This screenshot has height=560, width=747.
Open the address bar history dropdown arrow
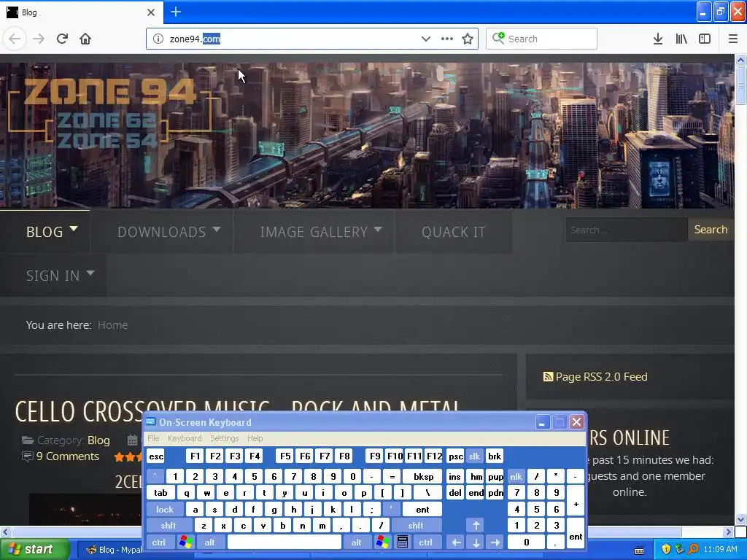[426, 39]
